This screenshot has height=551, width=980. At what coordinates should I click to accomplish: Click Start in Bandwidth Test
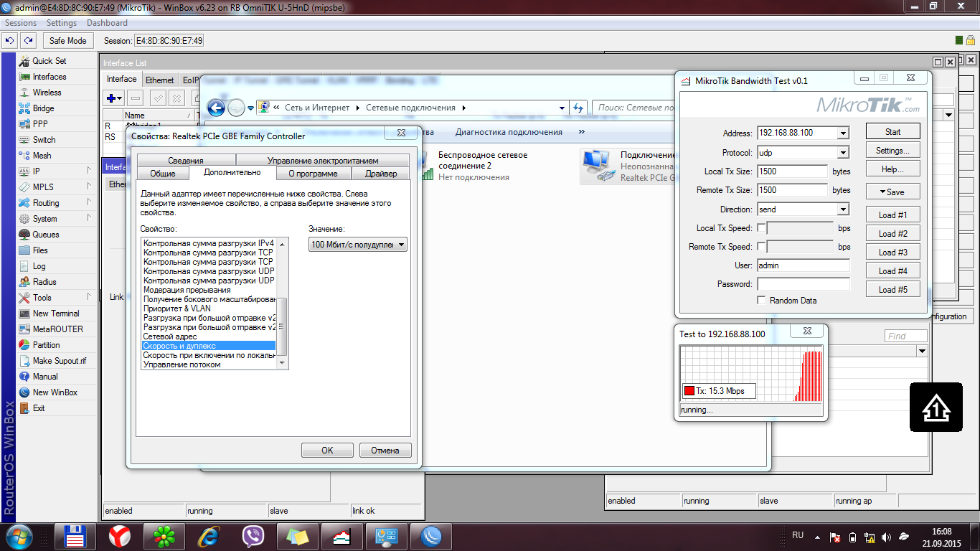(892, 132)
